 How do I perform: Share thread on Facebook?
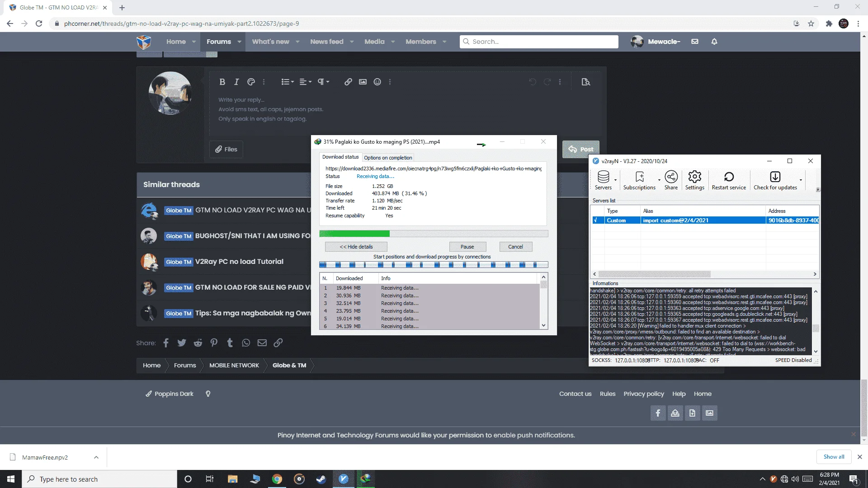[x=166, y=343]
